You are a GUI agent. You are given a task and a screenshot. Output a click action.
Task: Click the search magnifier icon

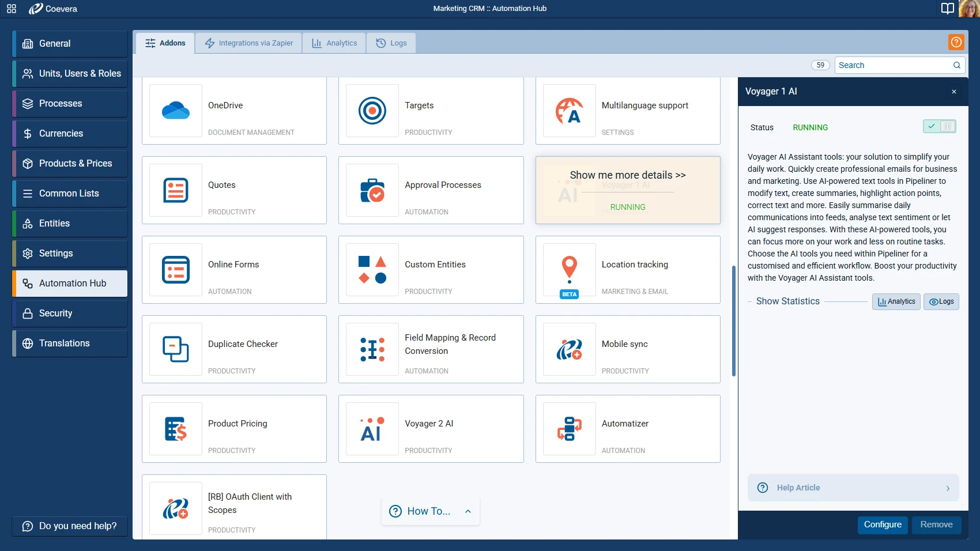click(957, 65)
